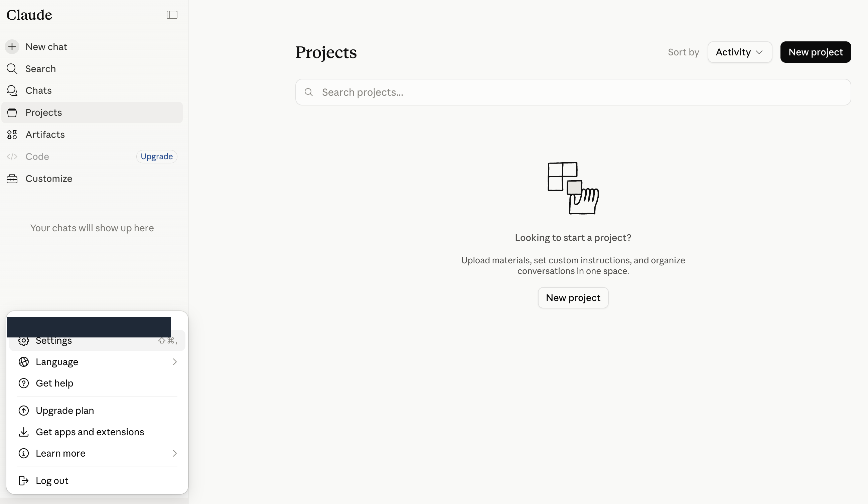Click the magnifier icon next to Search

[x=12, y=69]
